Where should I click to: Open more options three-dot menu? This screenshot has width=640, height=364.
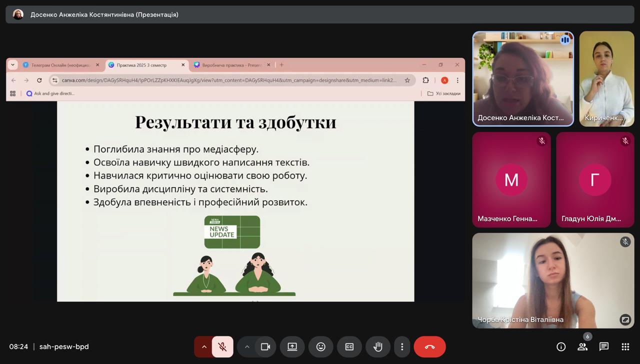[x=402, y=346]
